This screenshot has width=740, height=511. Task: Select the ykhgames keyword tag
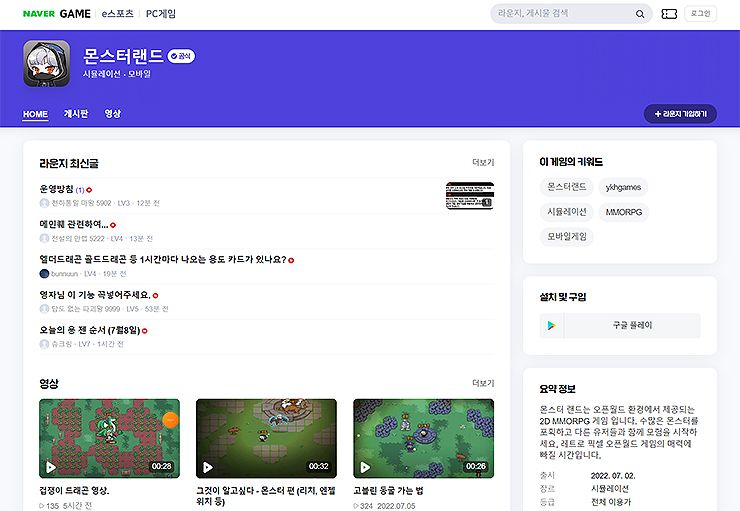(623, 187)
